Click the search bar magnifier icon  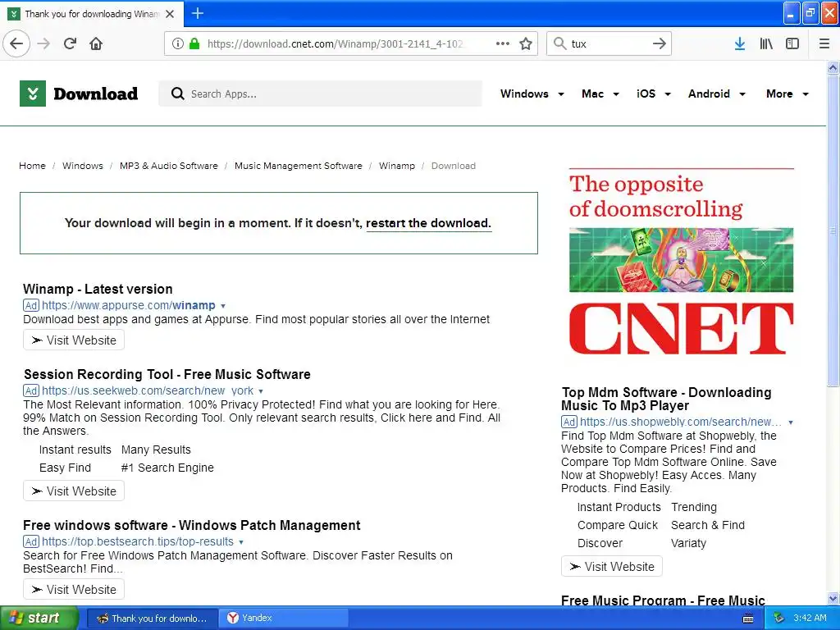559,43
